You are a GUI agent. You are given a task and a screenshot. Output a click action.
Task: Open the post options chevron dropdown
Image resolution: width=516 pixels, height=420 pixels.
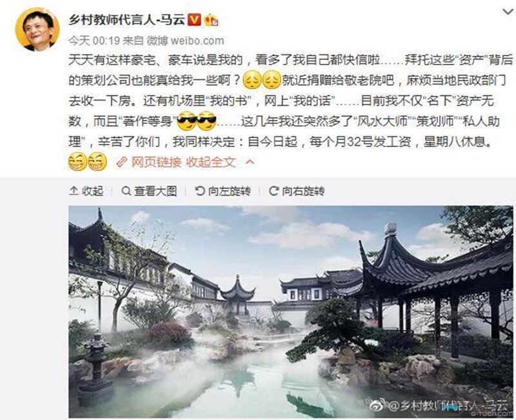point(508,12)
